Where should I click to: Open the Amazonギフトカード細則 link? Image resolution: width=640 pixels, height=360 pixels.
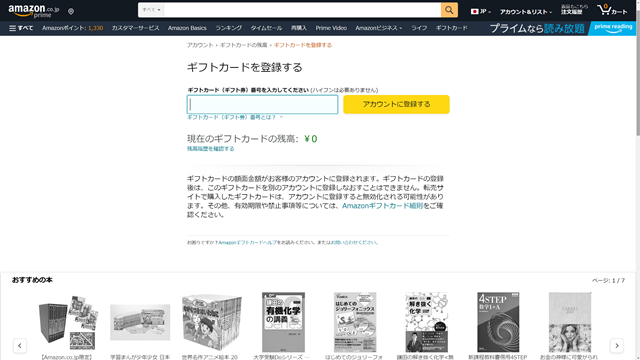382,206
